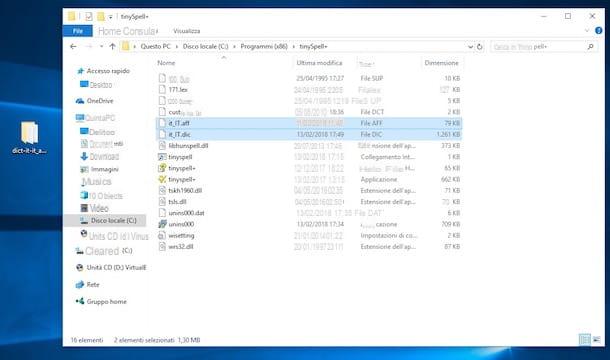This screenshot has height=360, width=610.
Task: Select the dict-it-it folder on desktop
Action: tap(29, 137)
